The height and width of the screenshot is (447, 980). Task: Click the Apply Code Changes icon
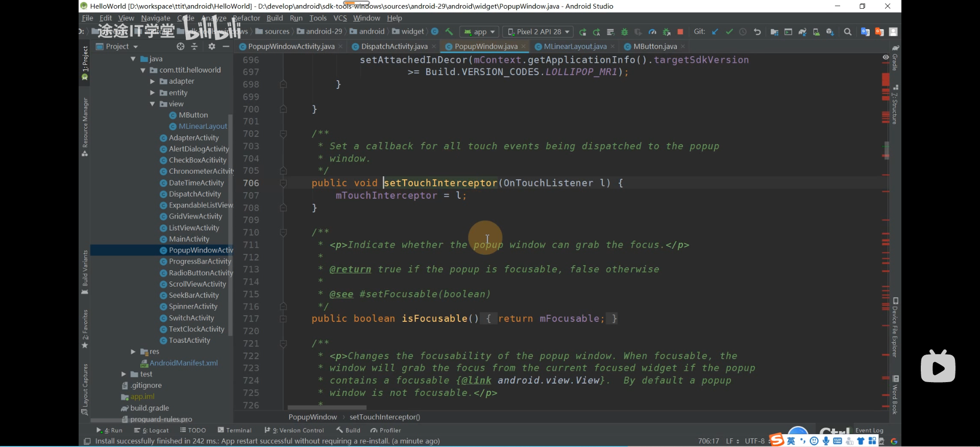(x=610, y=32)
